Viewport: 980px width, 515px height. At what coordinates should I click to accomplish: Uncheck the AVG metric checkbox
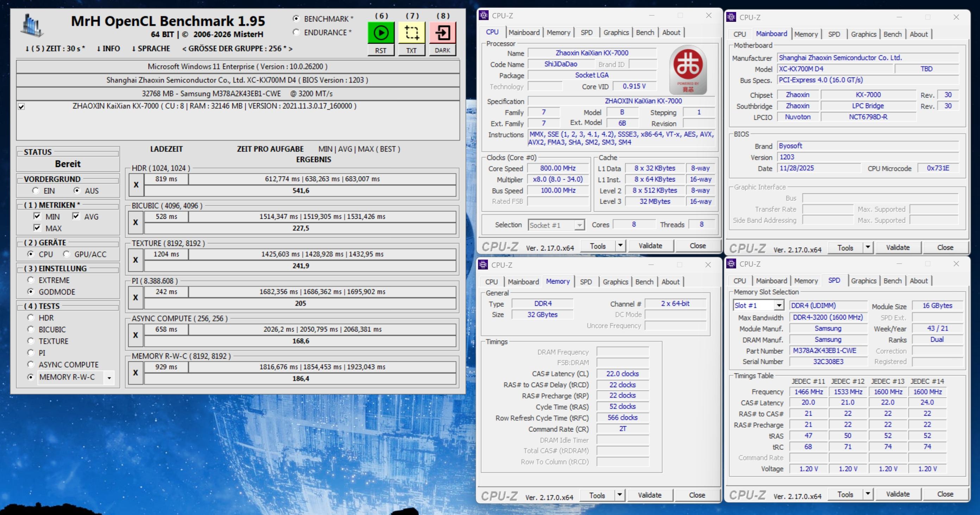coord(76,216)
